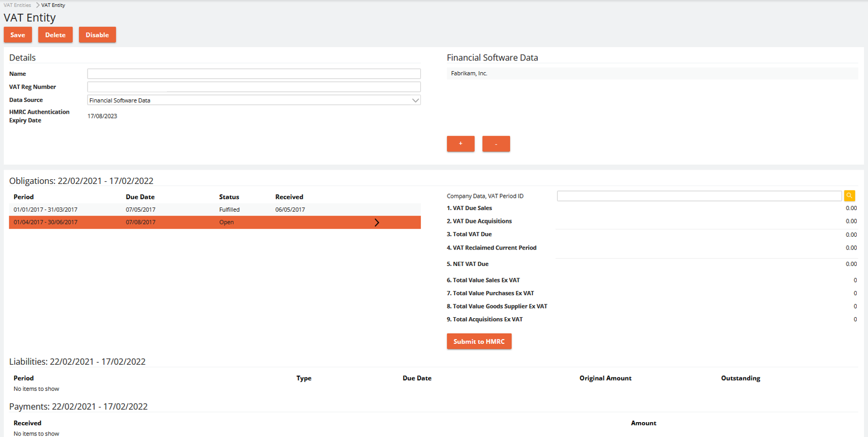Click the Save button
The image size is (868, 437).
pyautogui.click(x=18, y=35)
